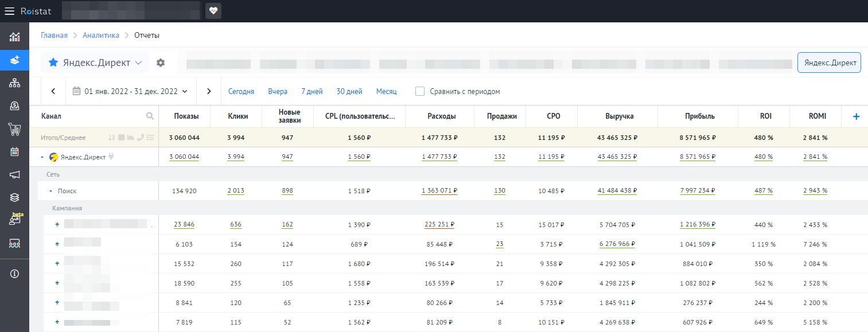Open the audience board sidebar icon
The height and width of the screenshot is (332, 868).
(15, 244)
